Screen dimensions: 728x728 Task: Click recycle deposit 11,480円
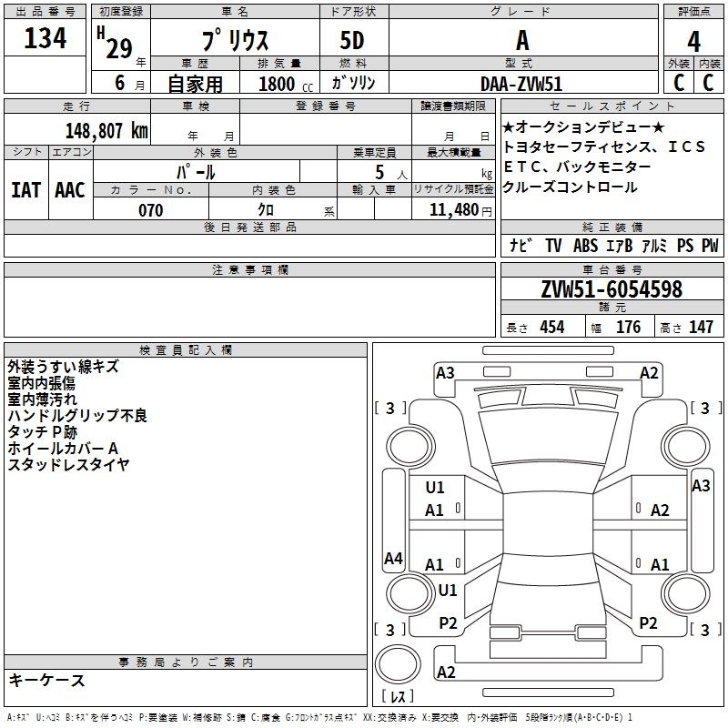click(460, 210)
